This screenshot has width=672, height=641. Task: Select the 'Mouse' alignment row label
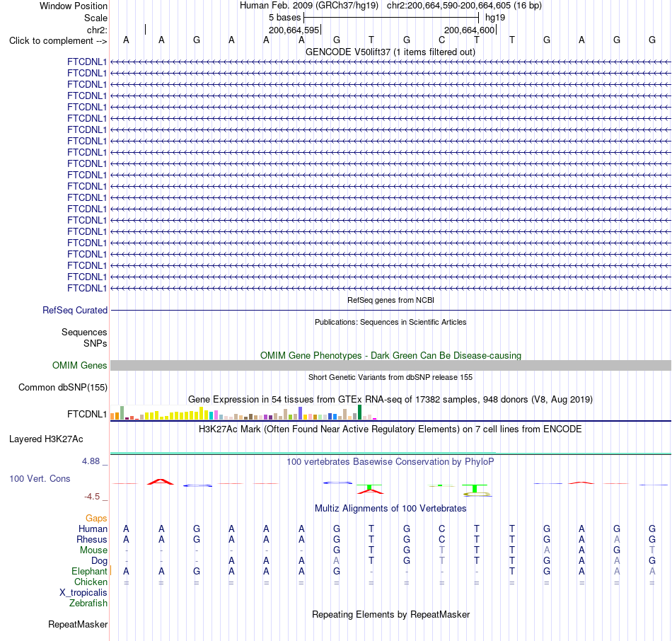(94, 550)
